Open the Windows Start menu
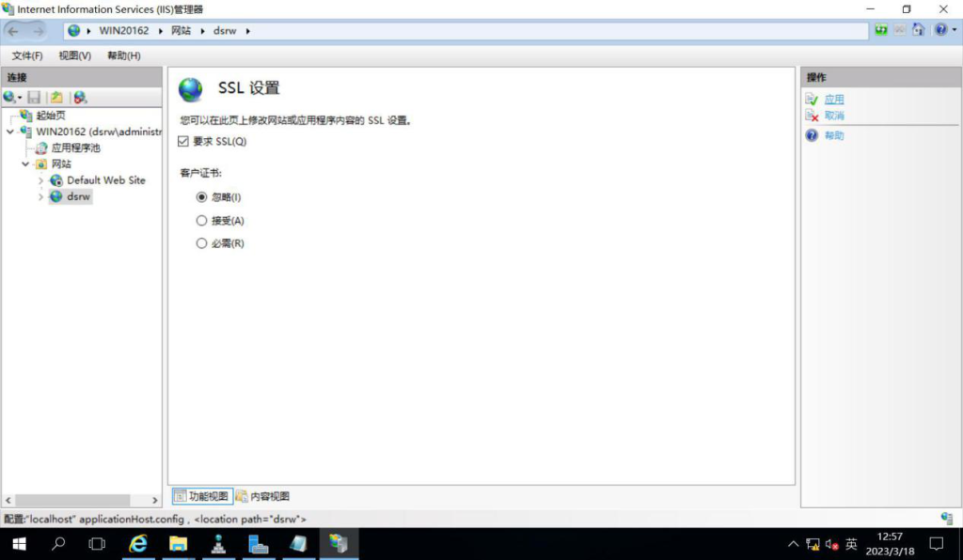 click(x=19, y=544)
